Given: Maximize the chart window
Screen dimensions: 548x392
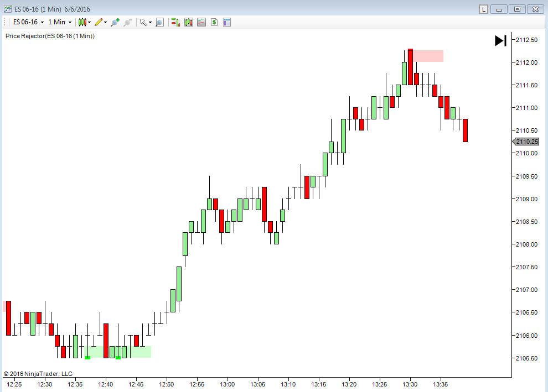Looking at the screenshot, I should click(x=518, y=9).
